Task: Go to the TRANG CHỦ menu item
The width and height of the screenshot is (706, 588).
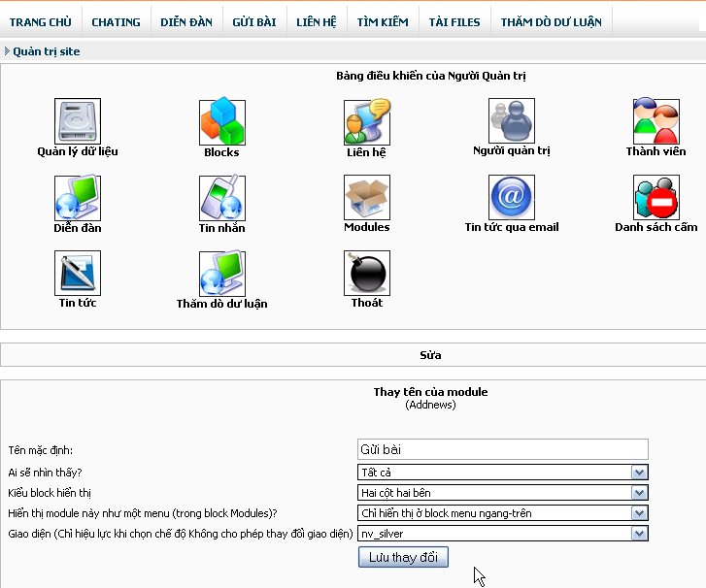Action: 41,22
